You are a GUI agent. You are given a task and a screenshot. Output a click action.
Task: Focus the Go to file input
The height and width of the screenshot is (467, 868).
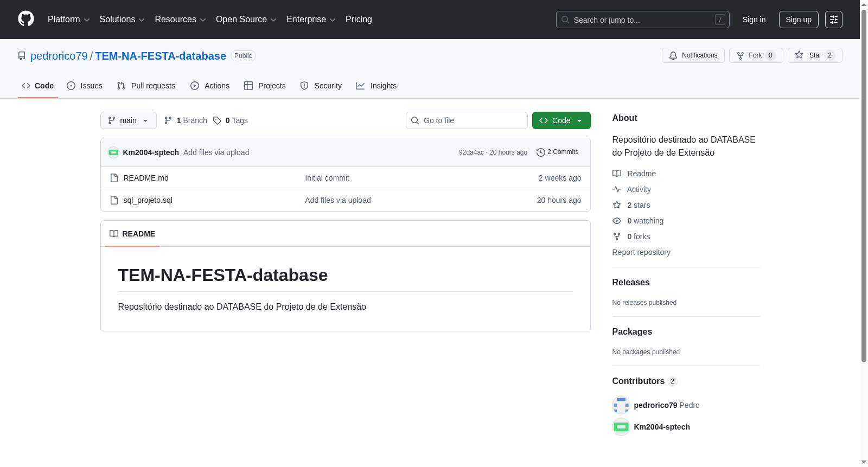click(x=467, y=120)
